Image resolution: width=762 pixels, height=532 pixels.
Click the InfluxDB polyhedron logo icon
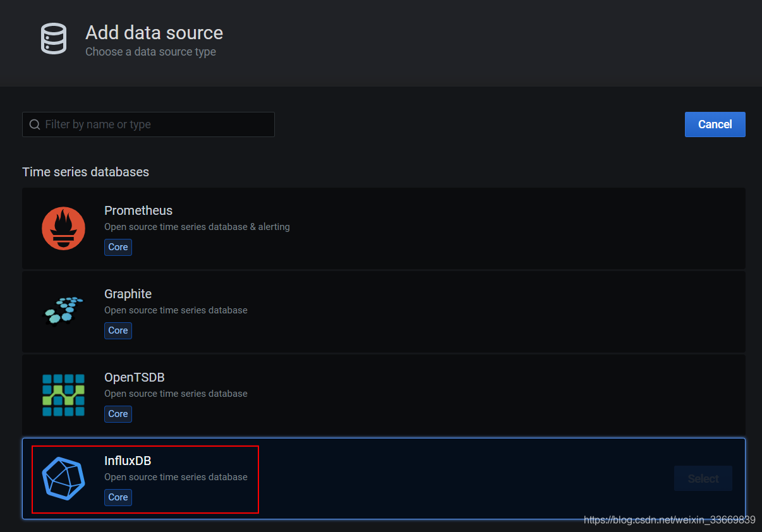click(63, 478)
